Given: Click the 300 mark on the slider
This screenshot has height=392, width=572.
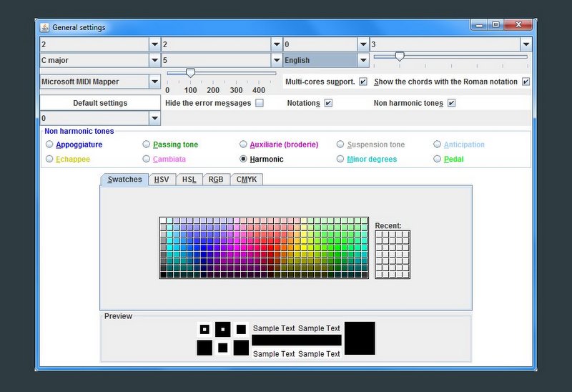Looking at the screenshot, I should pos(236,90).
